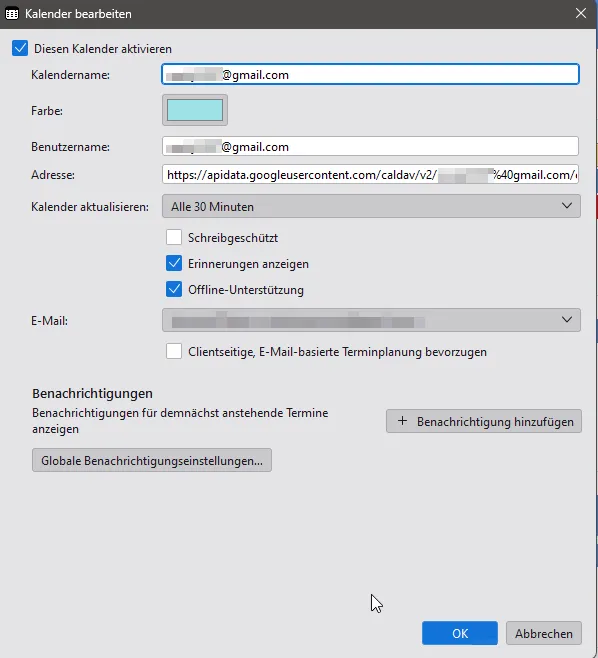Click the calendar icon in the title bar
Screen dimensions: 598x658
click(x=12, y=14)
